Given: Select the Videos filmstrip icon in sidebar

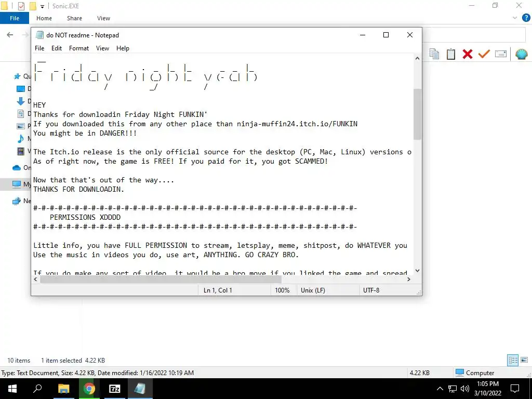Looking at the screenshot, I should tap(21, 151).
